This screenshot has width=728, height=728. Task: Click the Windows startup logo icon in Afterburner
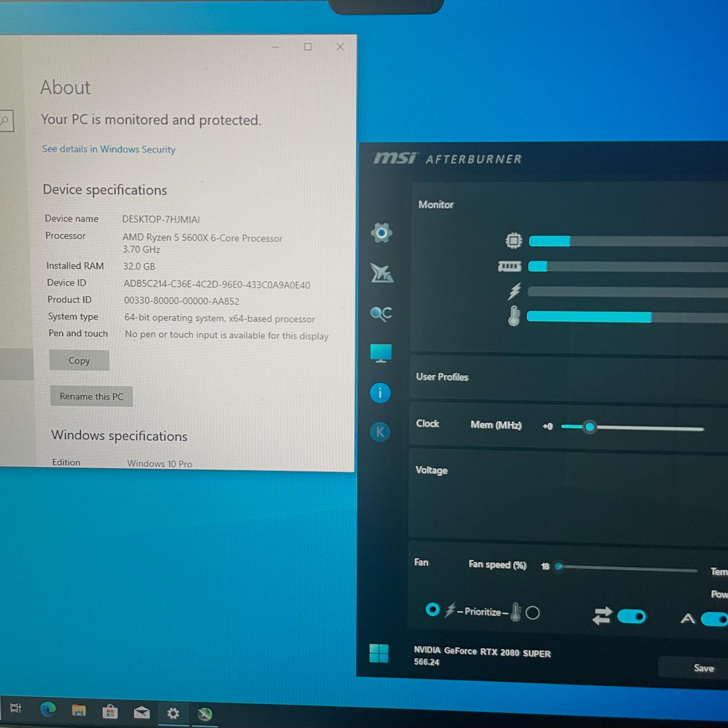[x=379, y=653]
